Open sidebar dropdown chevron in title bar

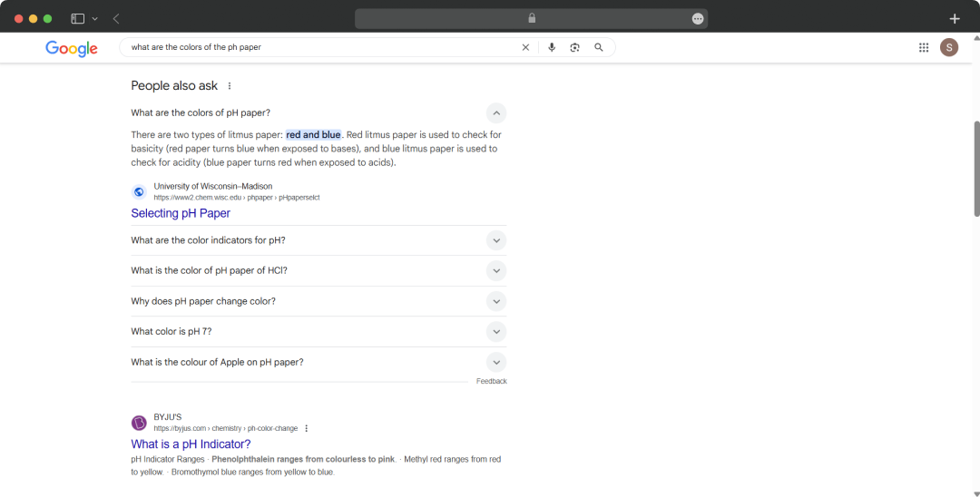[95, 19]
